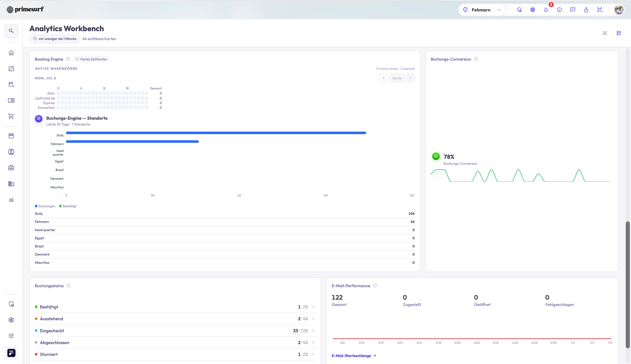Click the Buchungen legend item
631x364 pixels.
click(45, 206)
